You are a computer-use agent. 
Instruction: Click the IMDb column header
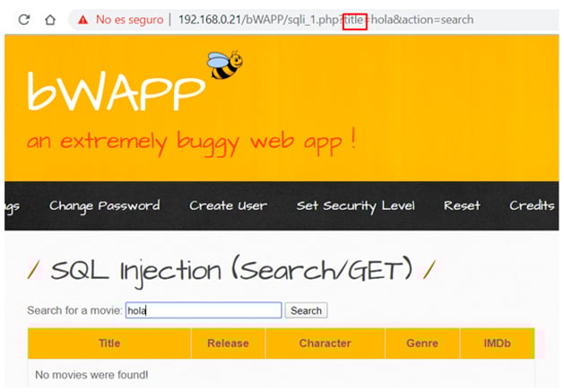point(496,344)
